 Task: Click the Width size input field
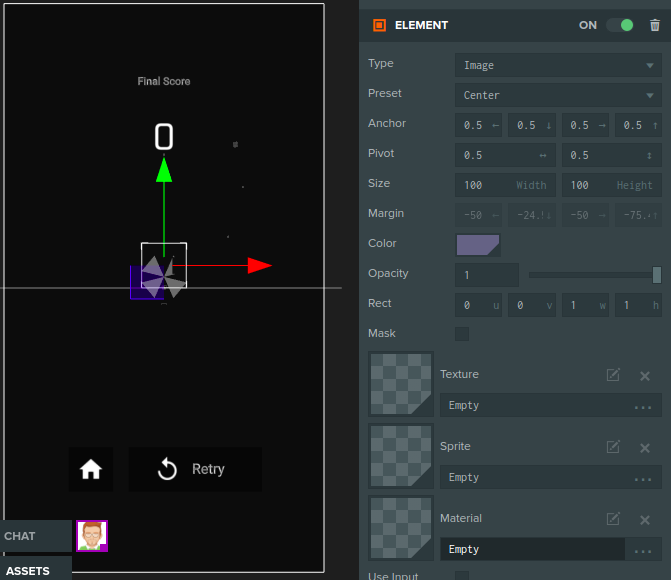pos(505,185)
